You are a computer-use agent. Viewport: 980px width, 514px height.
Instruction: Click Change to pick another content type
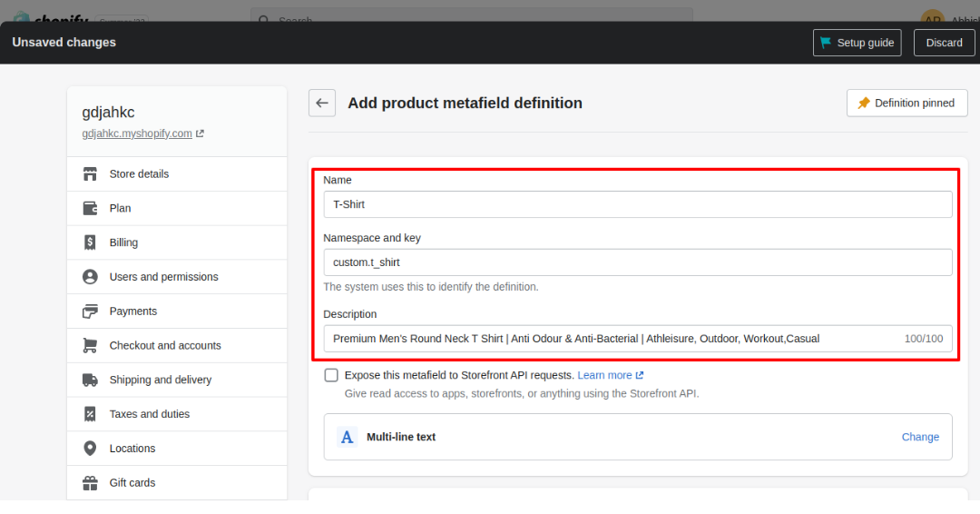(x=920, y=437)
